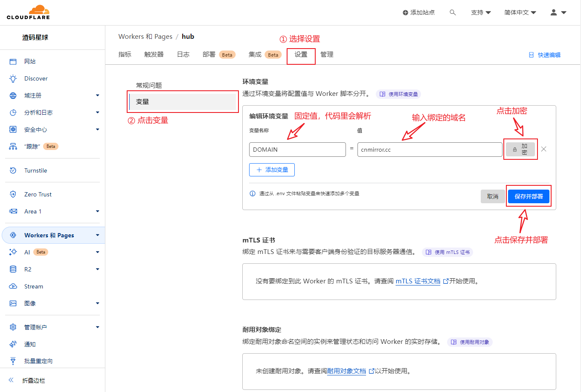This screenshot has width=581, height=392.
Task: Click the 添加站点 plus icon
Action: point(405,13)
